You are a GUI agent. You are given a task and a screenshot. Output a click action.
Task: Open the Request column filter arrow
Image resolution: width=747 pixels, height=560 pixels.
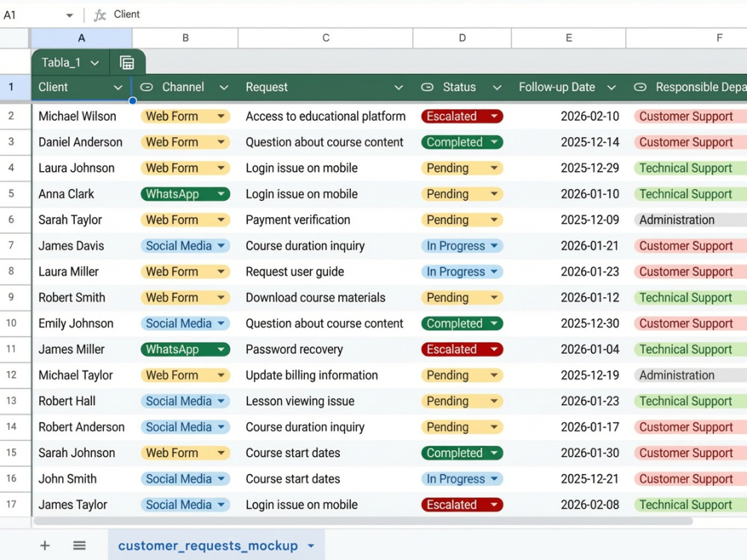coord(399,87)
